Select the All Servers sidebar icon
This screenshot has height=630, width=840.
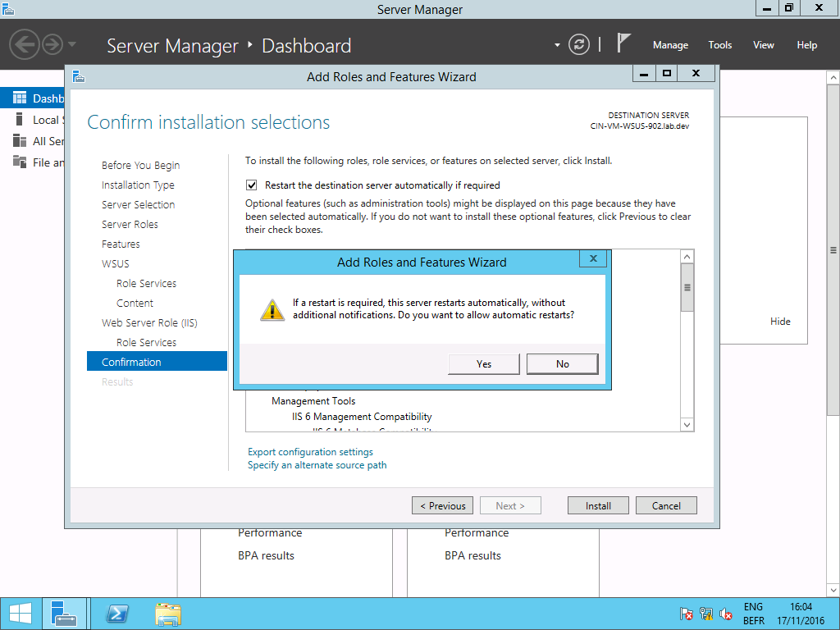point(20,141)
